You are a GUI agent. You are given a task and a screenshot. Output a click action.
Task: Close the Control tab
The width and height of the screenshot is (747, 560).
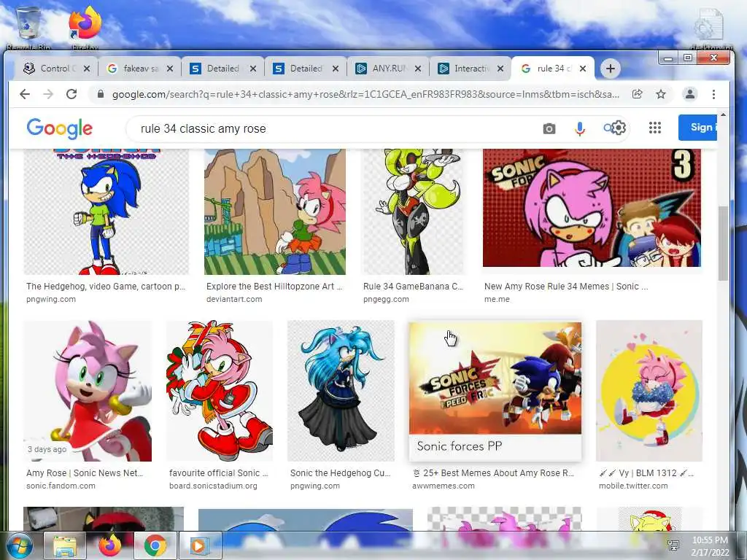coord(86,69)
